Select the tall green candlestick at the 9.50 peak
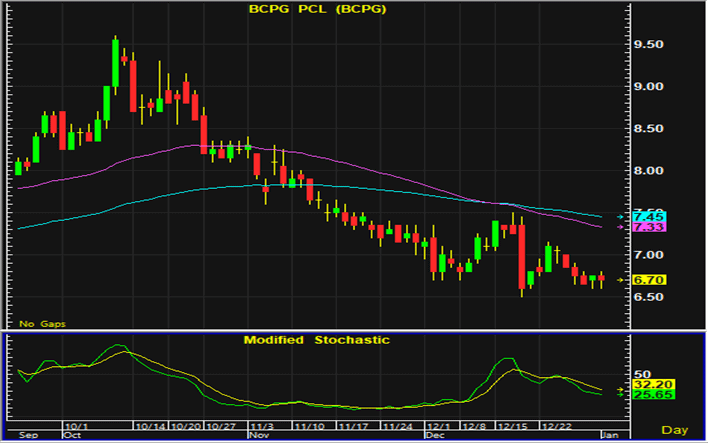The height and width of the screenshot is (443, 708). point(116,65)
